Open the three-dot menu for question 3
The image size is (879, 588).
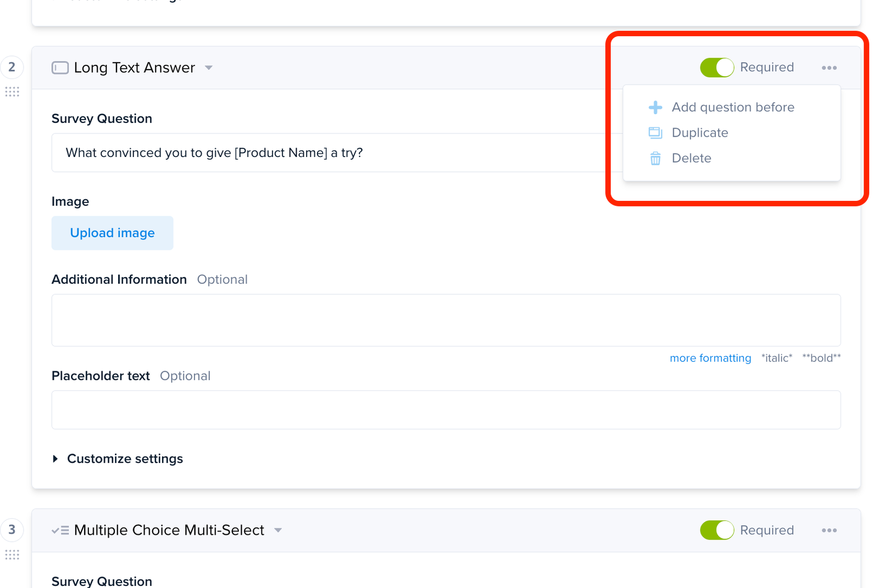pyautogui.click(x=829, y=530)
